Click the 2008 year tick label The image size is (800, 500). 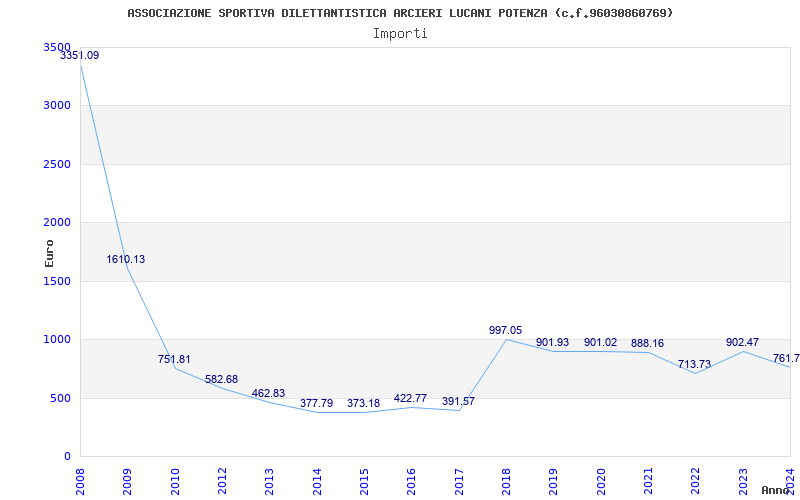(x=81, y=482)
